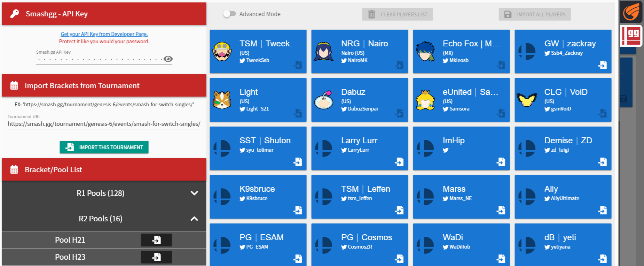Image resolution: width=644 pixels, height=266 pixels.
Task: Import player SST | Shuton via card icon
Action: click(x=298, y=162)
